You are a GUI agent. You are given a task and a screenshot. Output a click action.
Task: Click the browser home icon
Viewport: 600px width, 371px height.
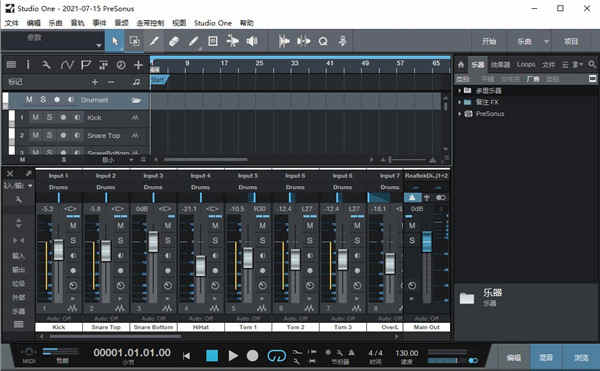pos(461,65)
